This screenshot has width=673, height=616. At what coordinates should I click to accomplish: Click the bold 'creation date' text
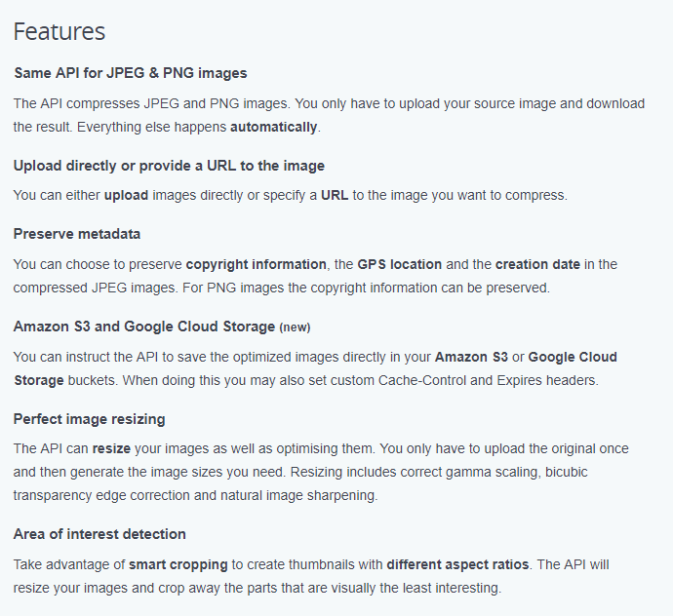point(537,265)
